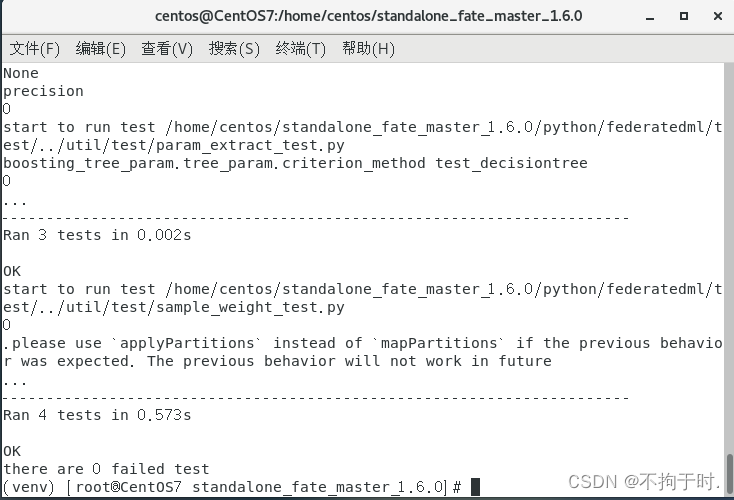Click the 'Ran 4 tests in 0.573s' line
The width and height of the screenshot is (734, 500).
(97, 415)
